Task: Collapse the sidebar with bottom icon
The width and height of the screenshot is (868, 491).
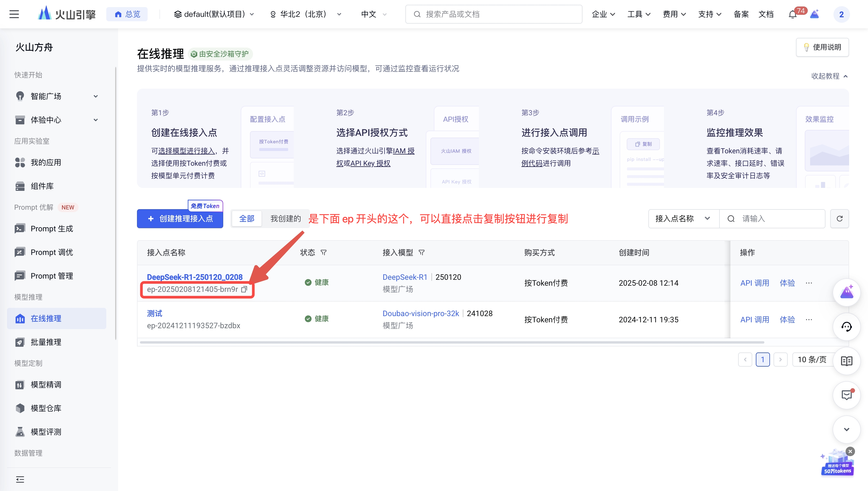Action: pyautogui.click(x=20, y=479)
